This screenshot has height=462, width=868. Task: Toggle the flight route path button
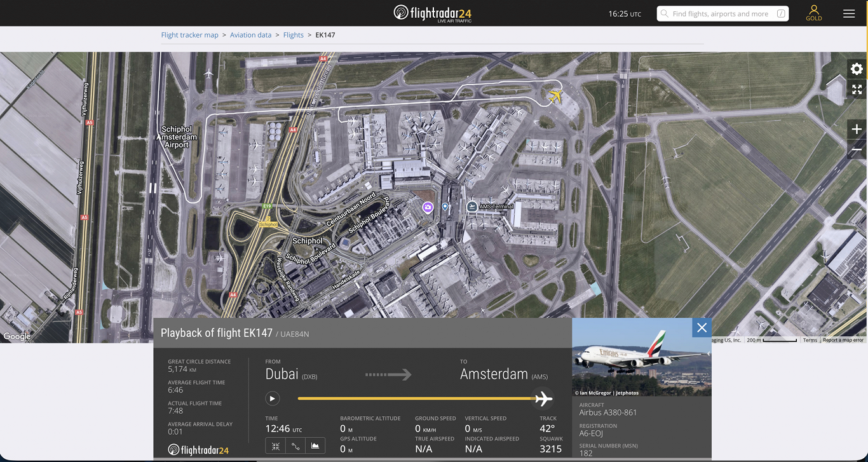(x=295, y=446)
